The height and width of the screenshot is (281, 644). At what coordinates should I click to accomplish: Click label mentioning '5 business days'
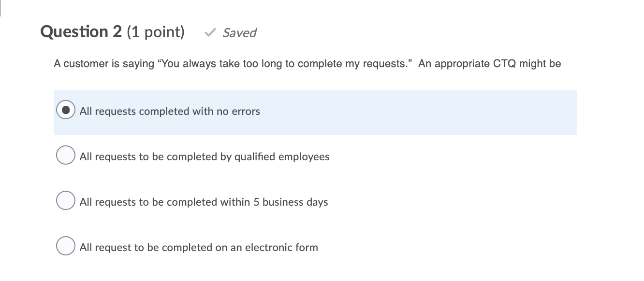point(203,202)
